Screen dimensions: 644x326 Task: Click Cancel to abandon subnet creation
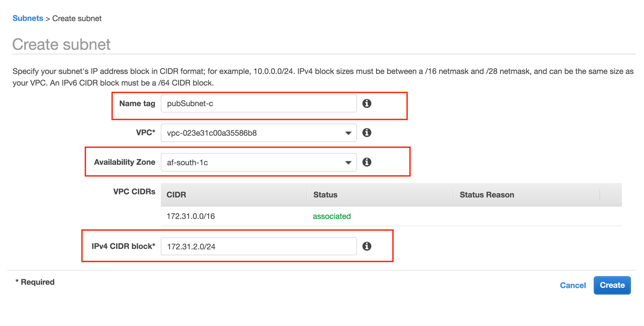(573, 285)
